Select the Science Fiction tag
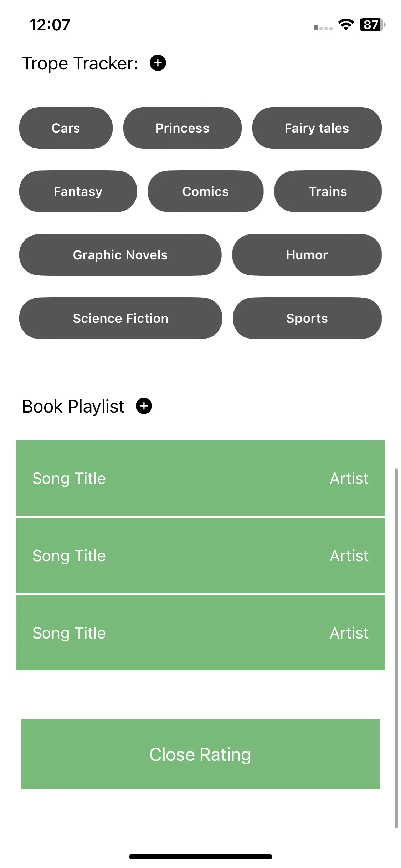The width and height of the screenshot is (401, 868). (x=121, y=318)
